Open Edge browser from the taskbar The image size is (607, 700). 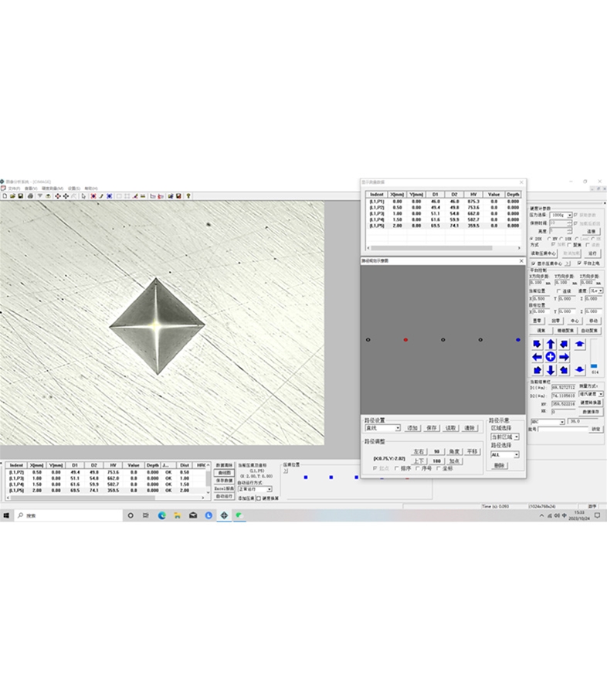point(162,515)
